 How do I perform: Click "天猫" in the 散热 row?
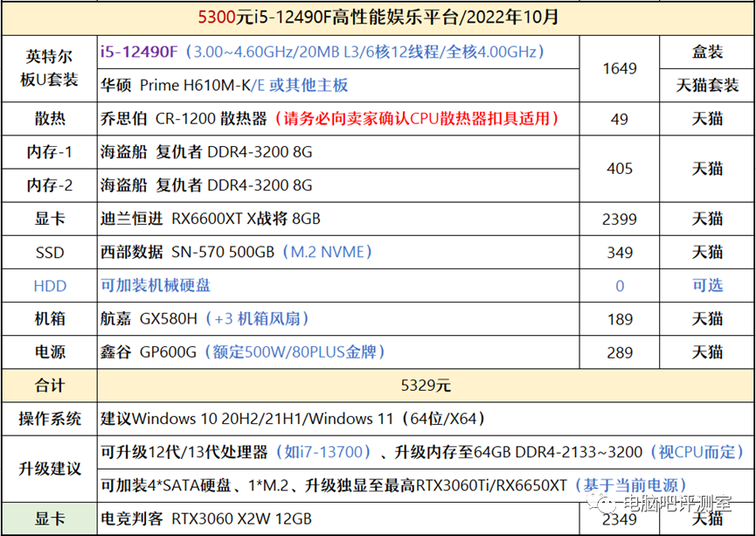pyautogui.click(x=707, y=119)
